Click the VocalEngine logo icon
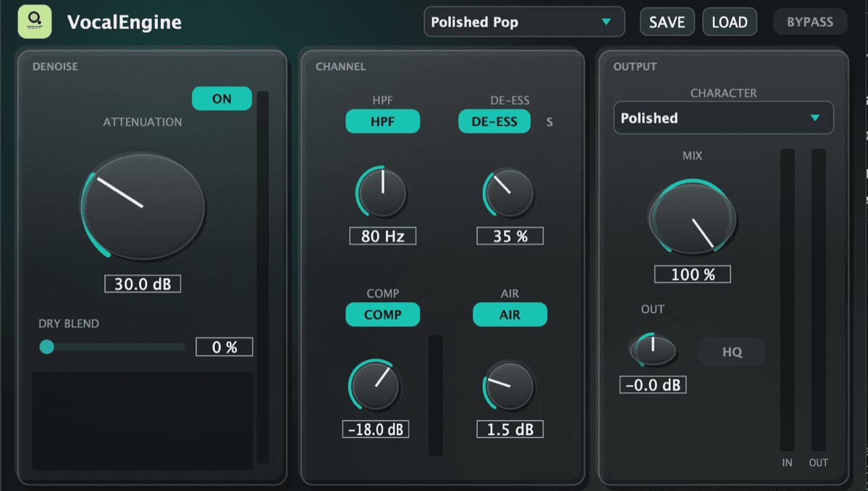This screenshot has height=491, width=868. pyautogui.click(x=35, y=22)
